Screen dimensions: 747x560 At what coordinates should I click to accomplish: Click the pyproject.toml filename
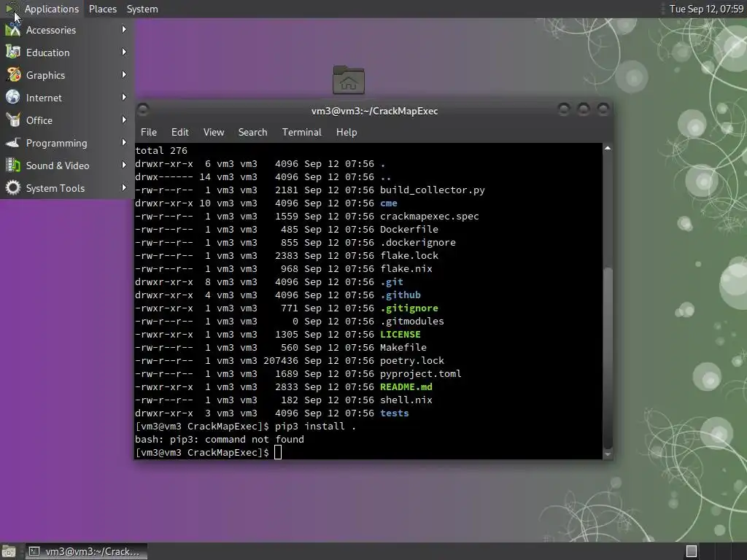[x=421, y=374]
